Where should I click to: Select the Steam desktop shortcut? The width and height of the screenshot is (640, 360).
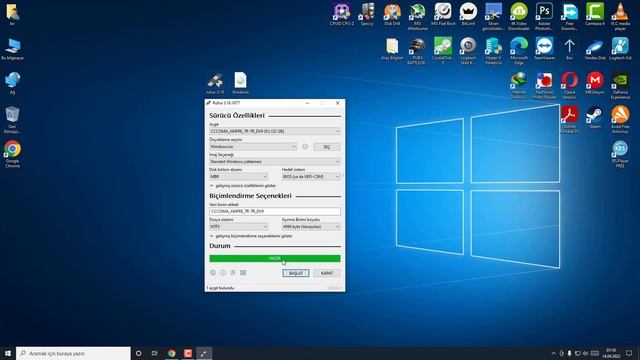point(595,118)
